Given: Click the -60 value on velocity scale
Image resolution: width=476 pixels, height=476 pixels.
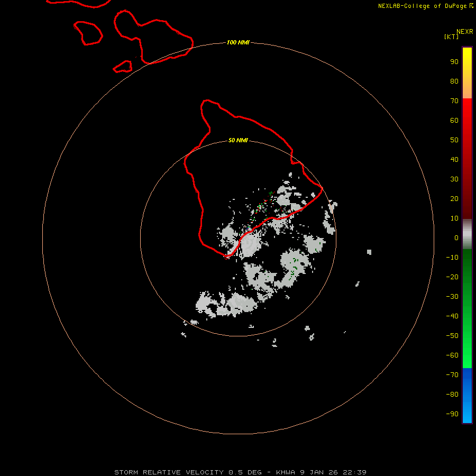Looking at the screenshot, I should (x=452, y=355).
